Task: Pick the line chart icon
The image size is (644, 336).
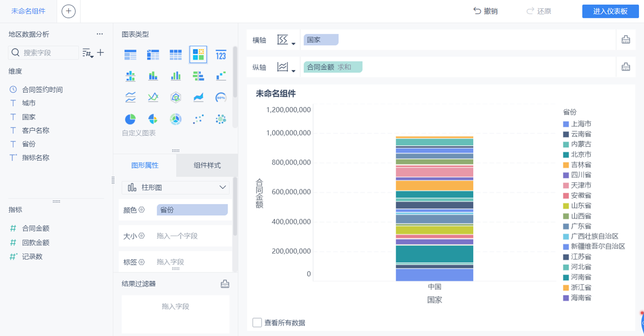Action: click(153, 98)
